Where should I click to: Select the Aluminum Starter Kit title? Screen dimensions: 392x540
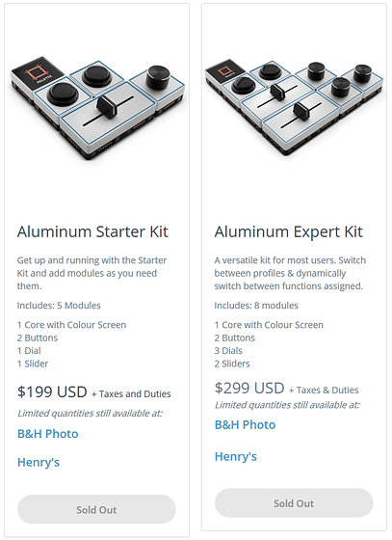point(92,231)
